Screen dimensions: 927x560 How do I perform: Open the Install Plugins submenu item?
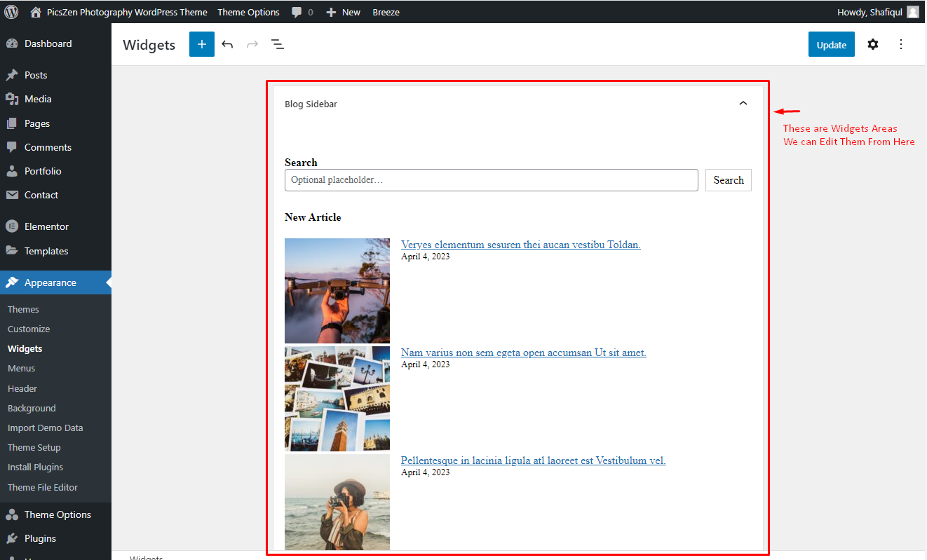click(35, 467)
